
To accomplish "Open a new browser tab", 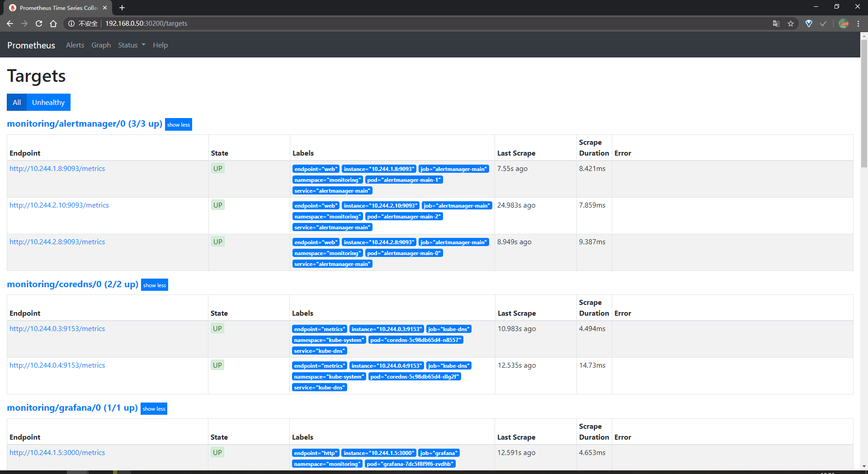I will point(122,8).
